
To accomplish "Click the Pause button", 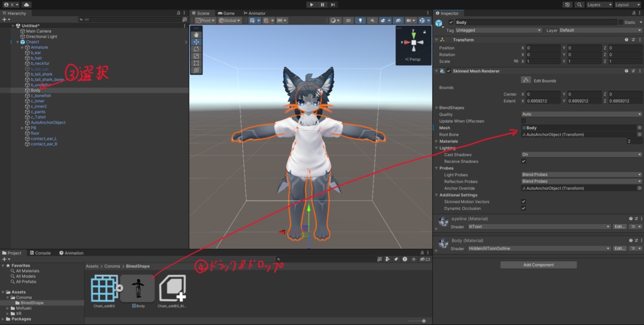I will [x=322, y=4].
